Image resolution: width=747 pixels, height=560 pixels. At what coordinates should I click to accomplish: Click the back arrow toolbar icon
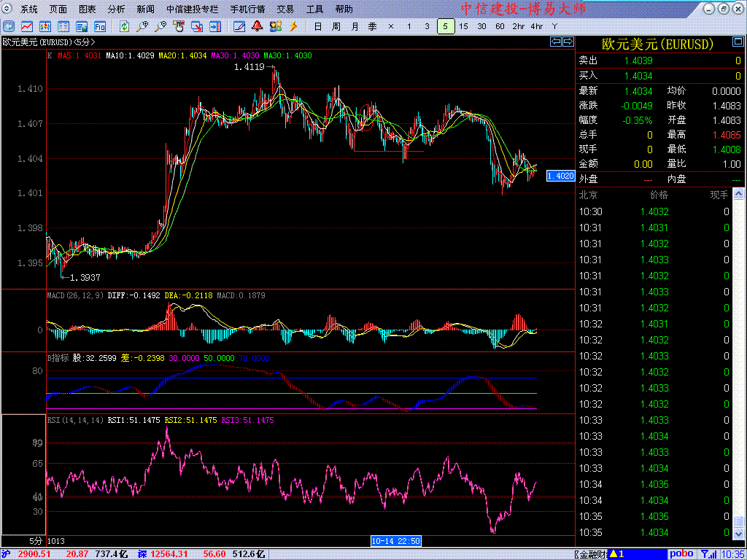(8, 27)
